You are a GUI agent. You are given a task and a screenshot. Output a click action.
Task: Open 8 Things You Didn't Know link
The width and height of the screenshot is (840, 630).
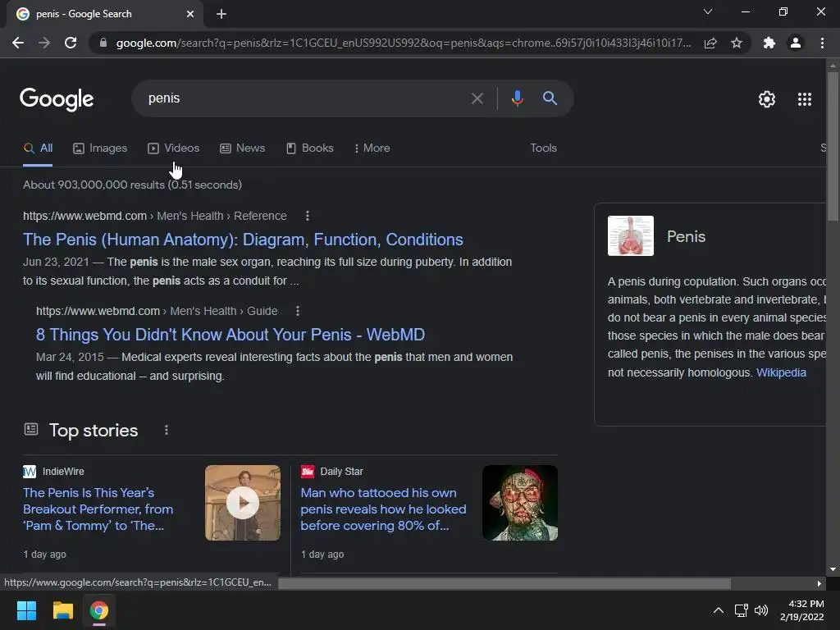coord(231,335)
